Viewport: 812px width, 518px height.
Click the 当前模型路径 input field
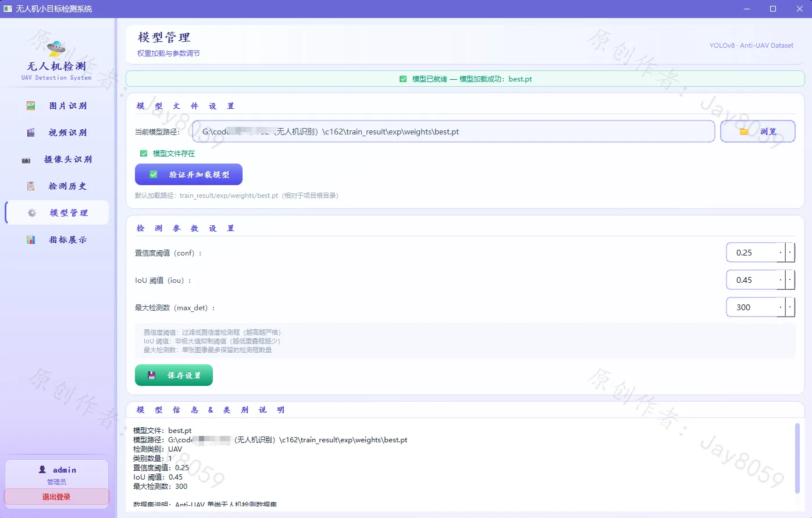(x=453, y=132)
